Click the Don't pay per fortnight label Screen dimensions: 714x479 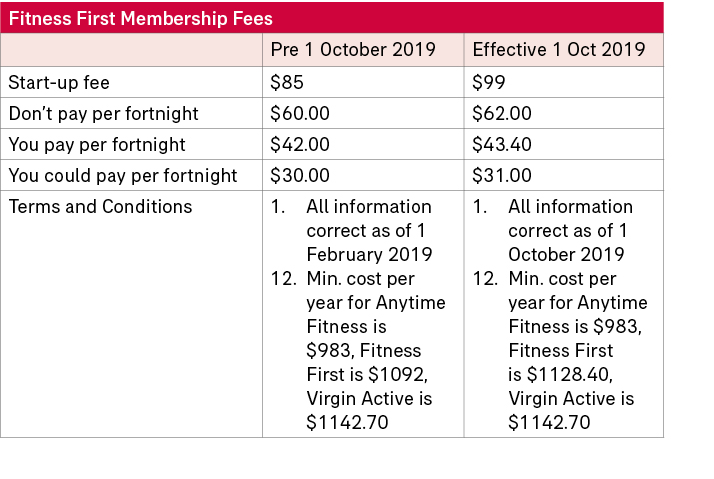[103, 113]
